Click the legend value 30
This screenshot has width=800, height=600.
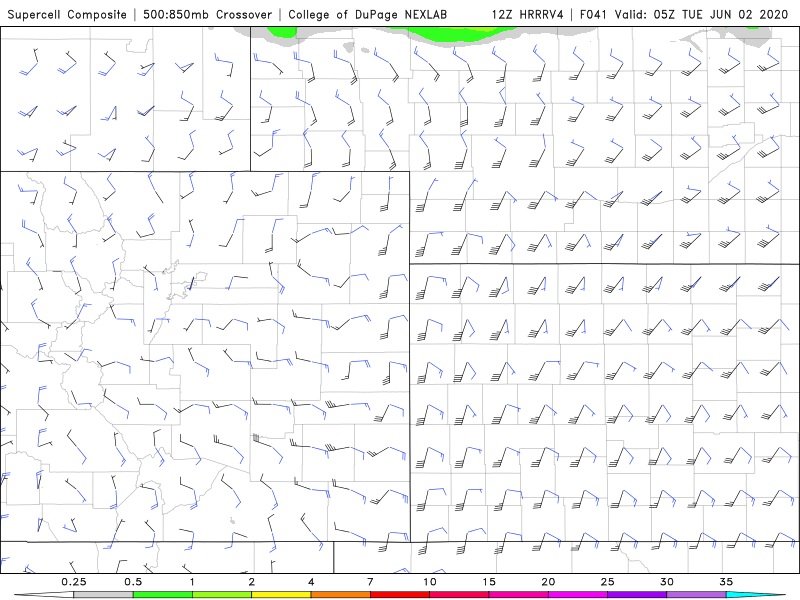666,582
